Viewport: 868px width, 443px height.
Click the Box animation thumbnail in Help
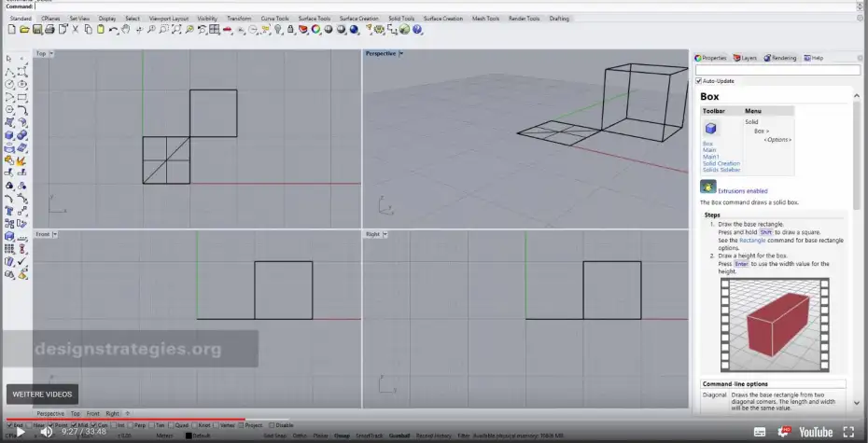775,325
